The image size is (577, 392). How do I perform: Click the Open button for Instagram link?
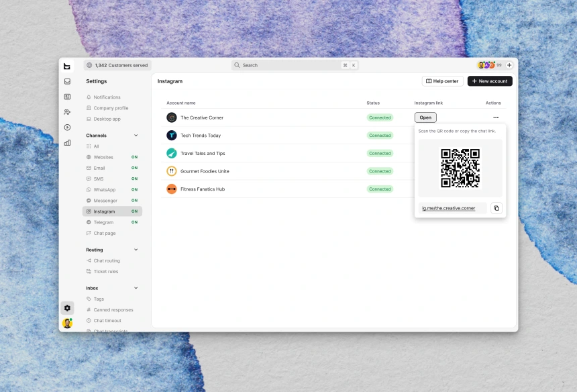[425, 117]
